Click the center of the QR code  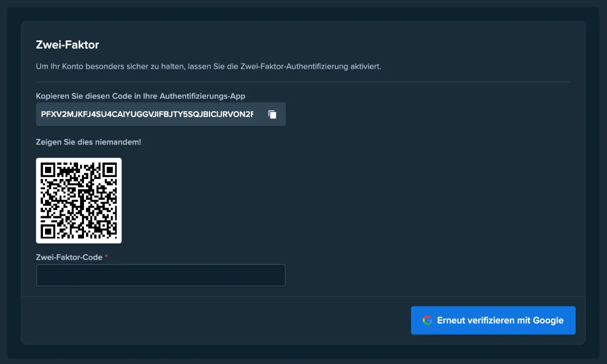[79, 201]
